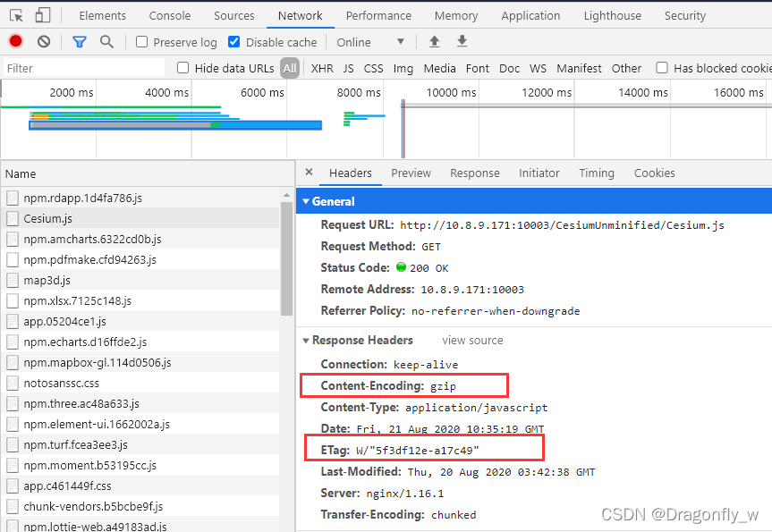The image size is (772, 532).
Task: Import a HAR file with upload arrow
Action: pyautogui.click(x=434, y=41)
